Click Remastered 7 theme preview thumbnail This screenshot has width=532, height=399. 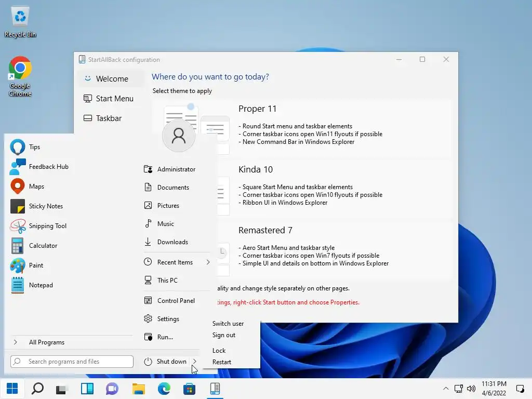coord(223,259)
